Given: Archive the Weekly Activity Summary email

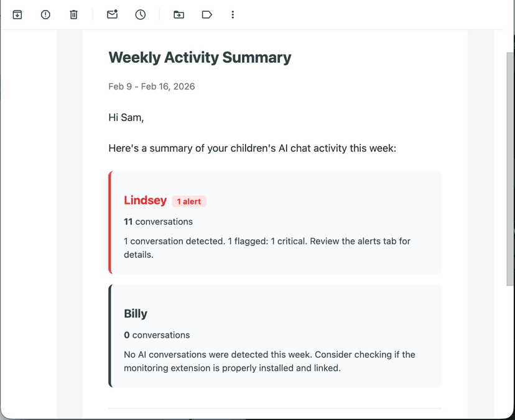Looking at the screenshot, I should pyautogui.click(x=17, y=14).
